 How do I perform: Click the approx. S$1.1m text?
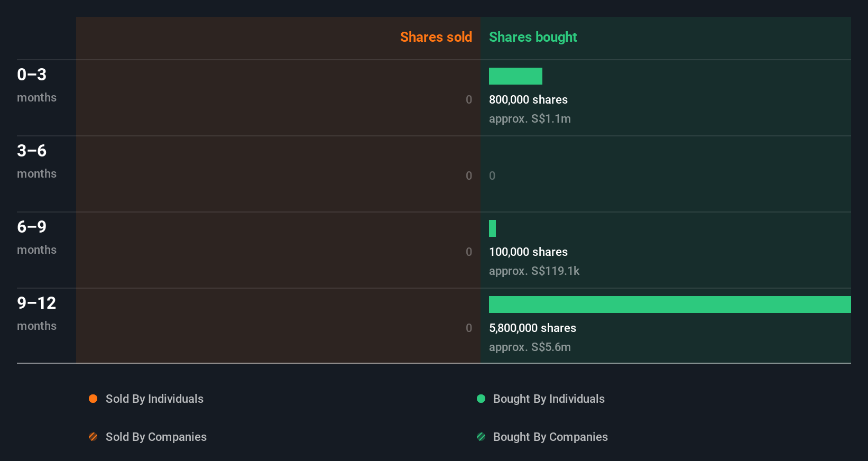coord(530,118)
